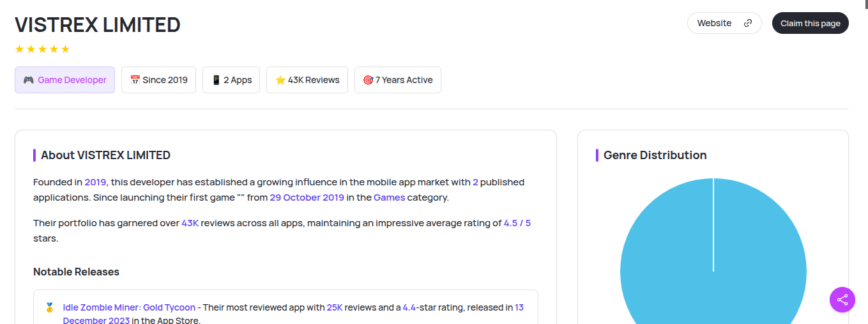
Task: Click the 4.5 / 5 rating link
Action: 517,223
